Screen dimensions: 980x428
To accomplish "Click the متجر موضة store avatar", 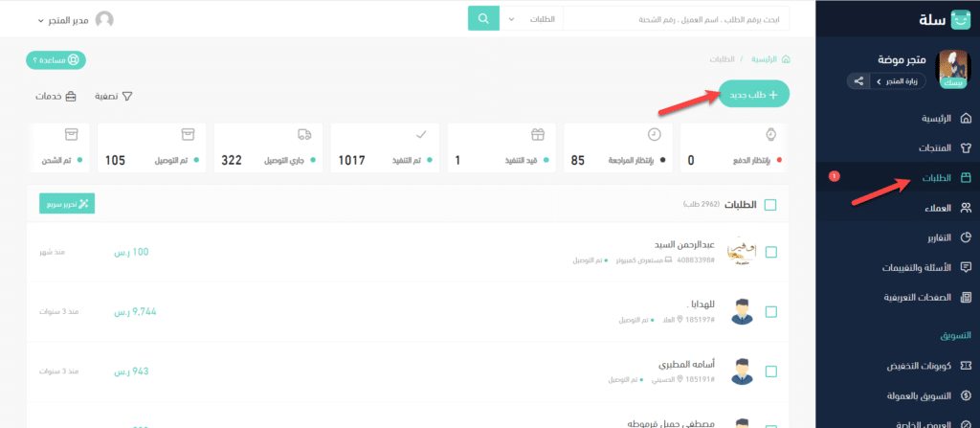I will [x=953, y=70].
